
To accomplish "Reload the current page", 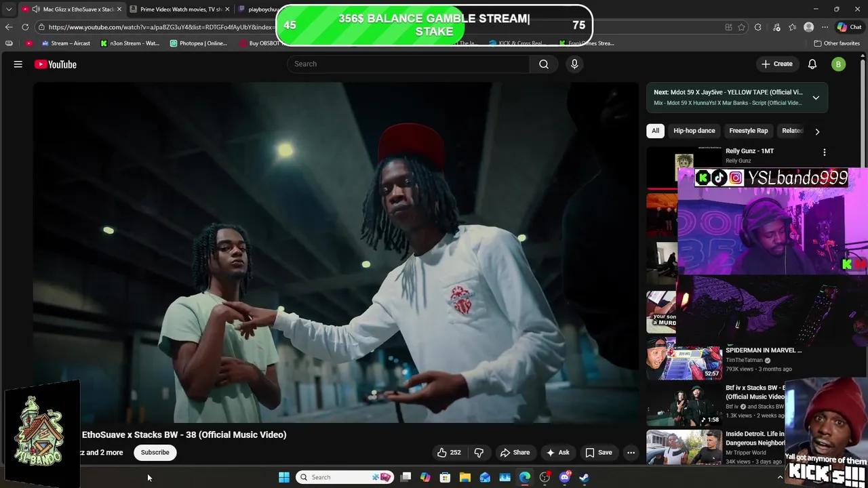I will [25, 27].
